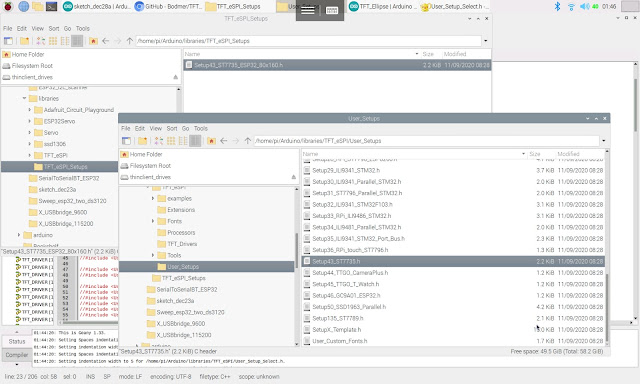Switch TFT_eSPI_Setups to thumbnail view
Image resolution: width=640 pixels, height=384 pixels.
pyautogui.click(x=53, y=41)
